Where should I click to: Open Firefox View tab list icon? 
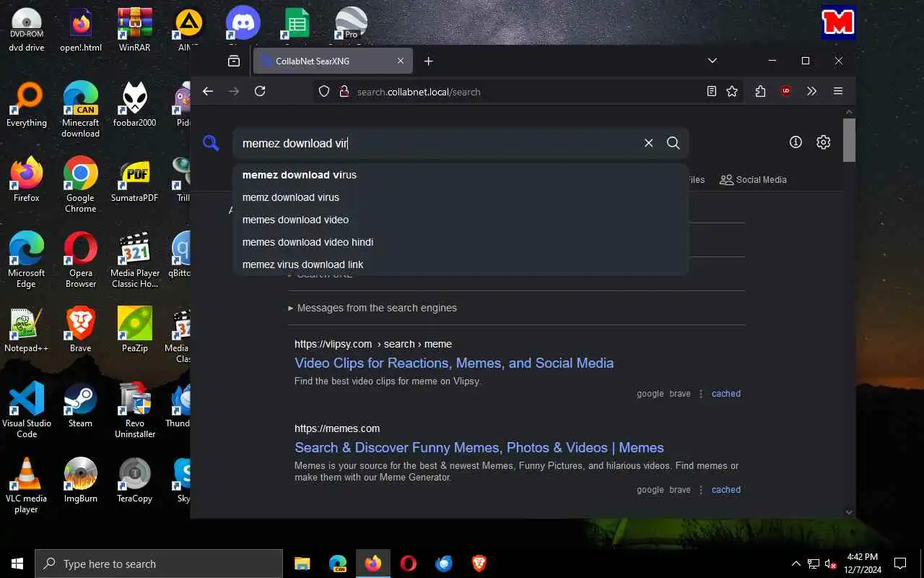[234, 61]
